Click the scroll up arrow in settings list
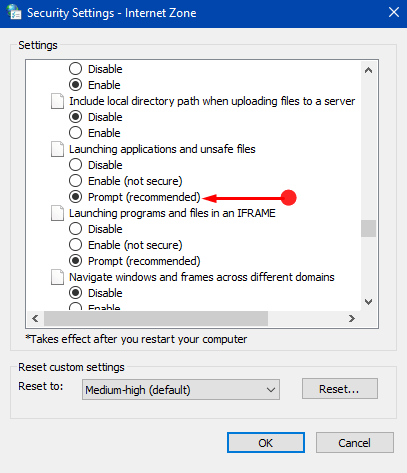 (368, 70)
